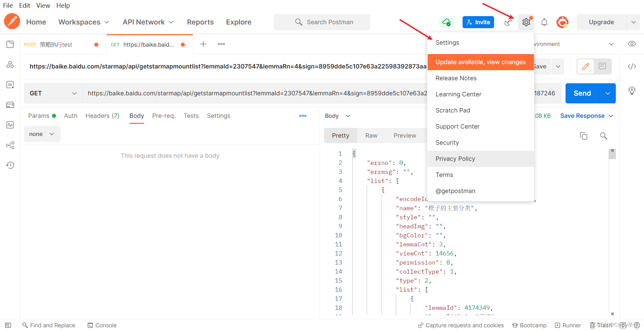Open Collections in the left sidebar

[10, 44]
